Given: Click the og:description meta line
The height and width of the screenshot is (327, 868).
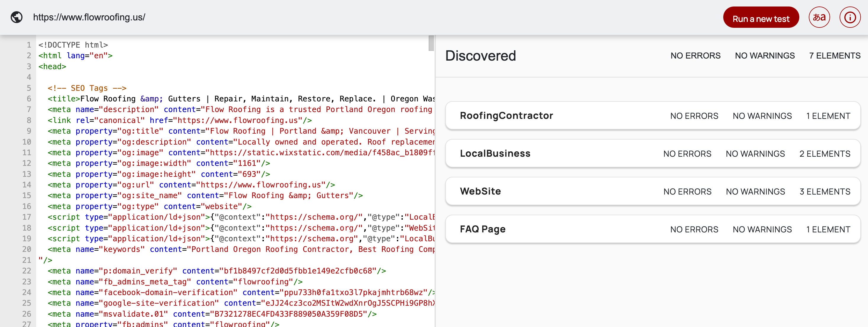Looking at the screenshot, I should (241, 142).
